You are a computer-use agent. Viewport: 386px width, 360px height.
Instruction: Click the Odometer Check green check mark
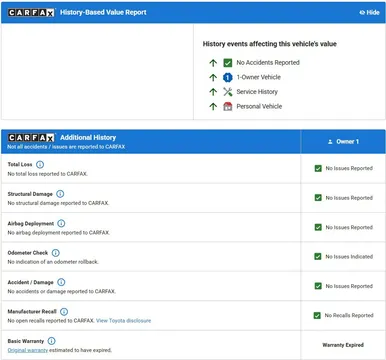[318, 257]
